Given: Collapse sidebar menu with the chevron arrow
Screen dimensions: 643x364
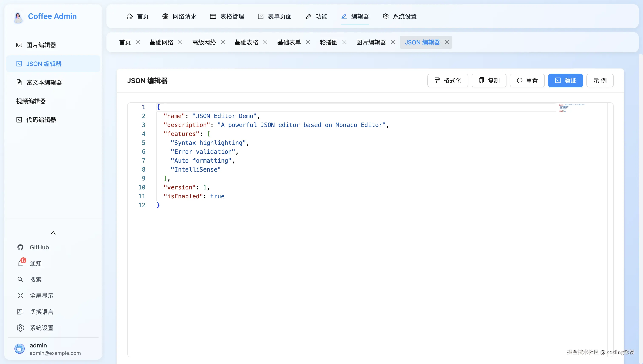Looking at the screenshot, I should coord(53,233).
